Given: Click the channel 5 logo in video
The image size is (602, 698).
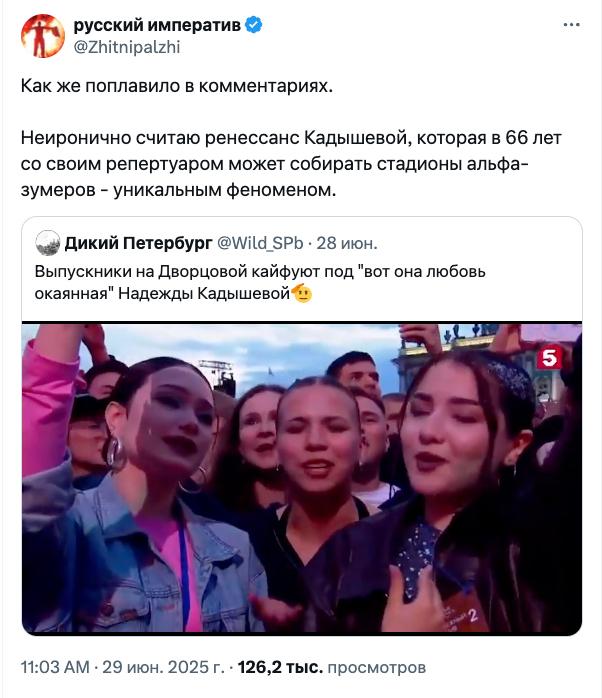Looking at the screenshot, I should click(549, 357).
